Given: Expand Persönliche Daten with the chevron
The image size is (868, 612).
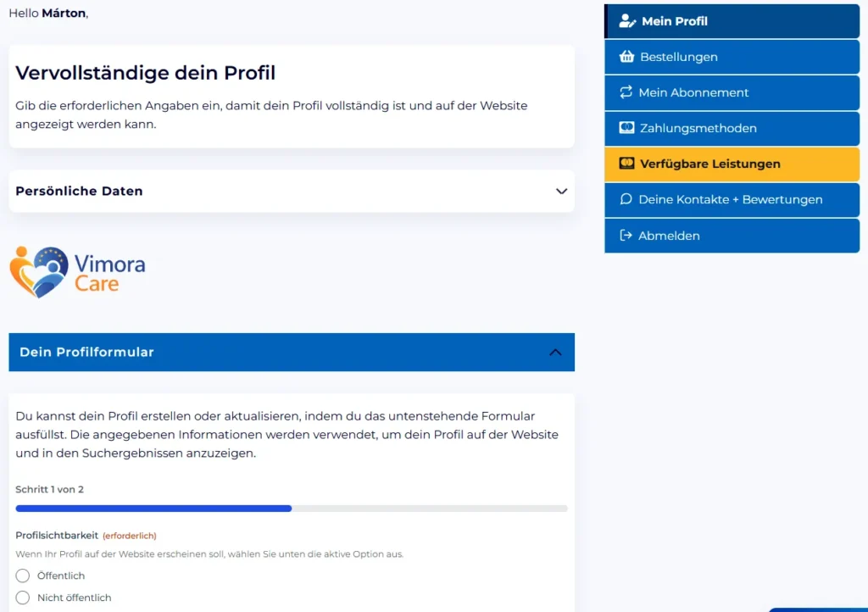Looking at the screenshot, I should [x=561, y=191].
